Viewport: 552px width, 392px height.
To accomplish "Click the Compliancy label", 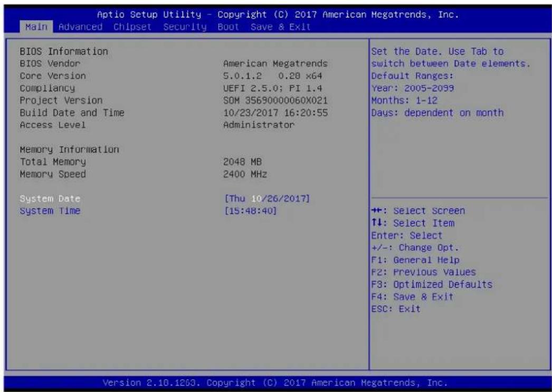I will (47, 88).
